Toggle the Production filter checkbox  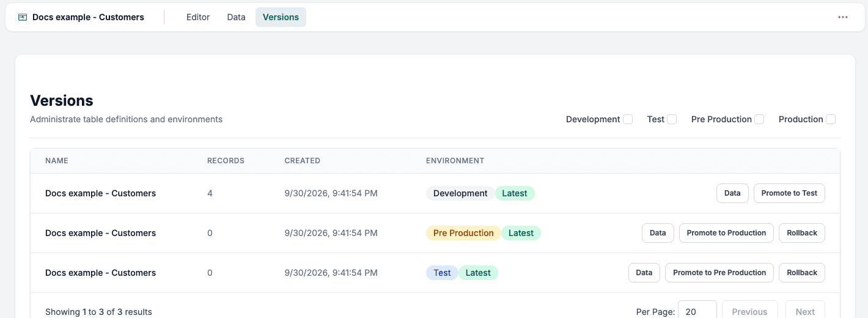click(831, 119)
